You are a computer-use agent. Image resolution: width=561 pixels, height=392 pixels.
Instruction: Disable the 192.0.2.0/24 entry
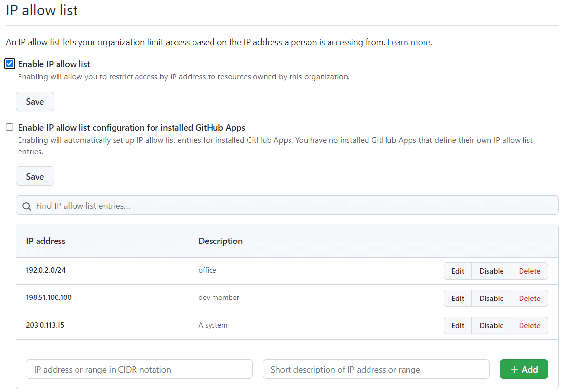[x=491, y=271]
